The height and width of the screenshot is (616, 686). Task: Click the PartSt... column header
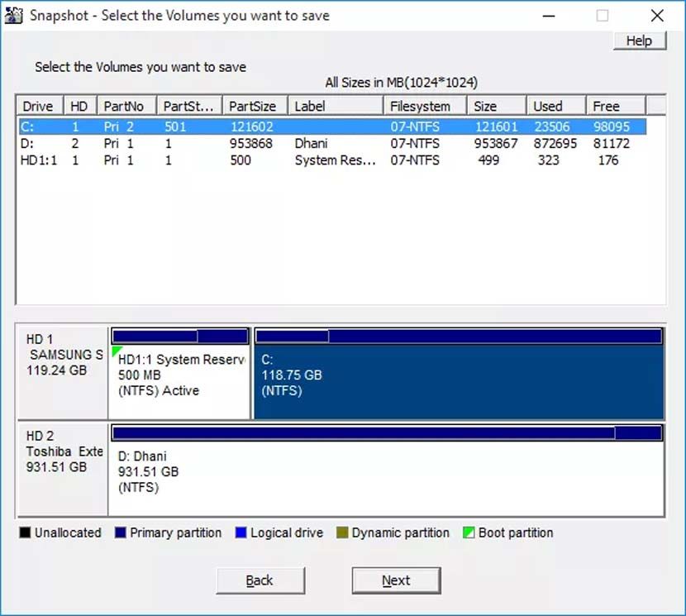189,106
